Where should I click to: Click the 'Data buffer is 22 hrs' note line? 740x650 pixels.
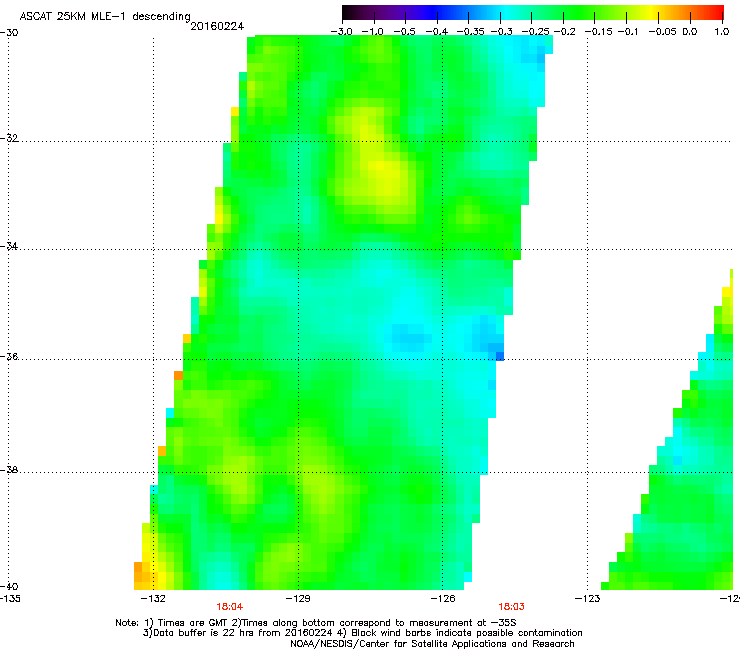[x=362, y=633]
